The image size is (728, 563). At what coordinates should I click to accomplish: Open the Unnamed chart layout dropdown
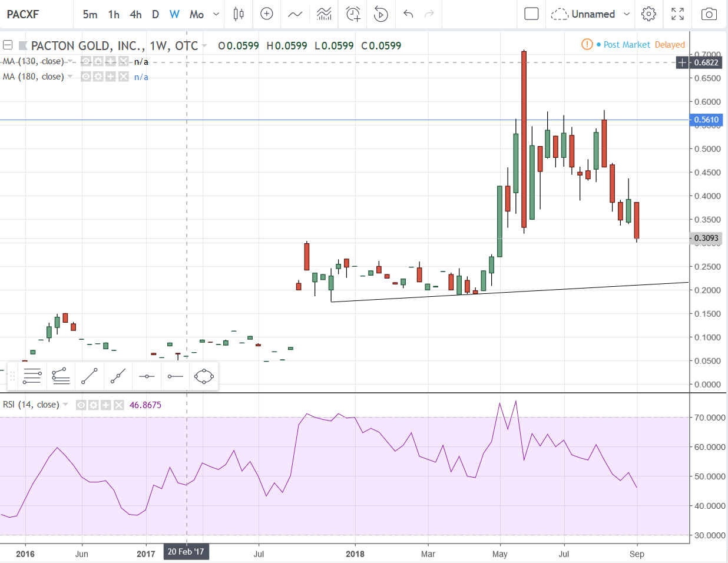pos(627,14)
